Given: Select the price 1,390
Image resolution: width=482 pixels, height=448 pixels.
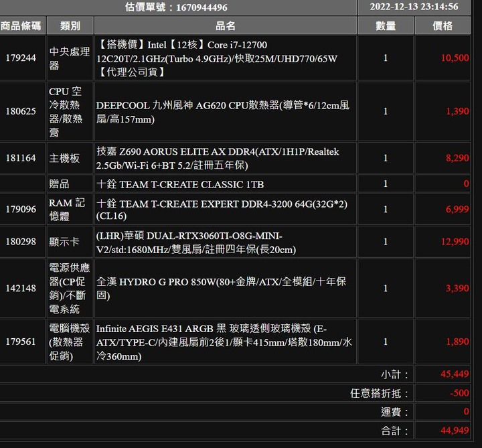Looking at the screenshot, I should tap(457, 111).
